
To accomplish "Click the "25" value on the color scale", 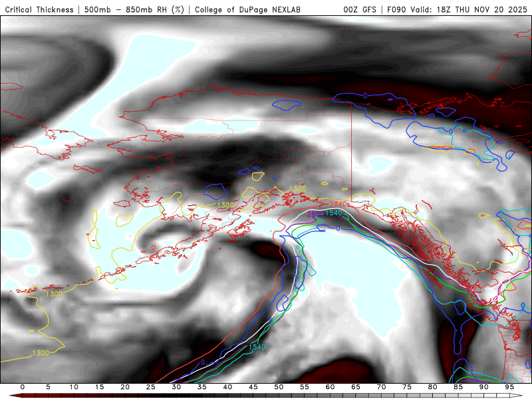I will click(151, 387).
